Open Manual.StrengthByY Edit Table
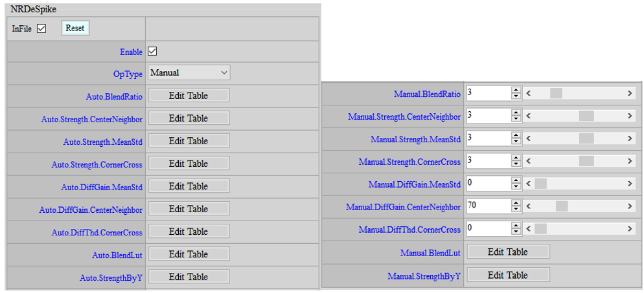 (x=508, y=275)
